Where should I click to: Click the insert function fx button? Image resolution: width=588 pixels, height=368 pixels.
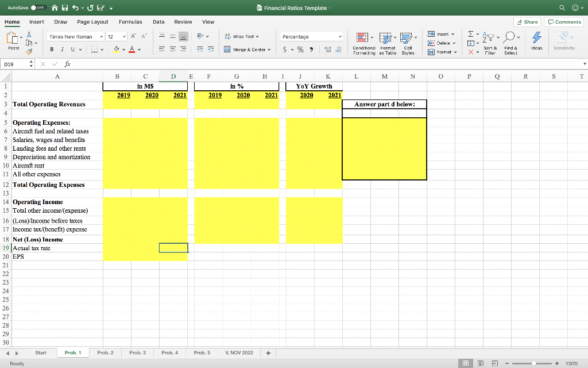coord(68,64)
